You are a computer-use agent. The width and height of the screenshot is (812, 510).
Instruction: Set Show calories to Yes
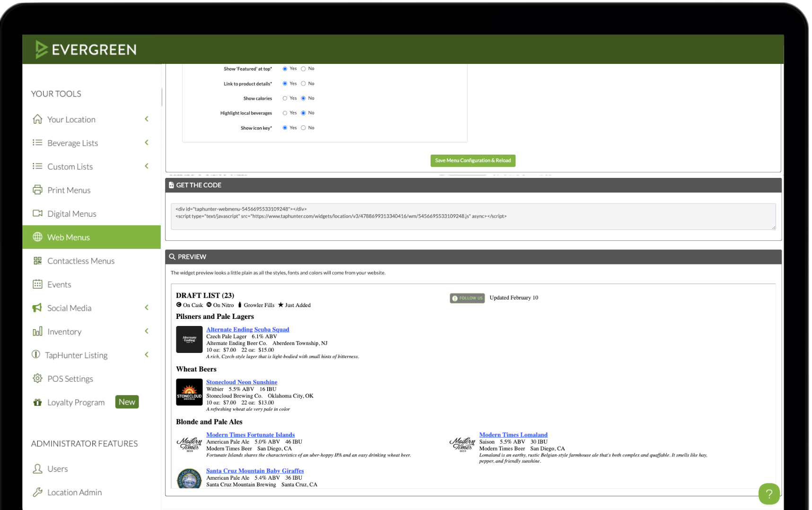[285, 98]
